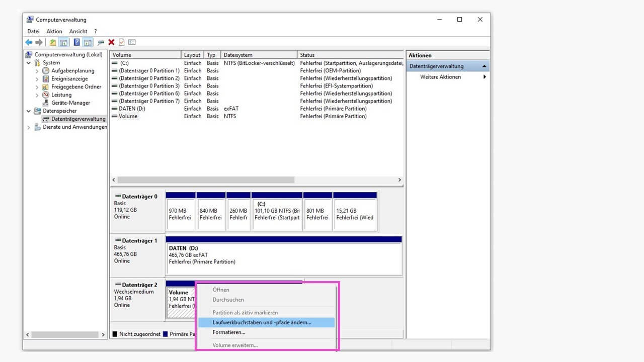Sort by the Layout column header

pos(192,55)
